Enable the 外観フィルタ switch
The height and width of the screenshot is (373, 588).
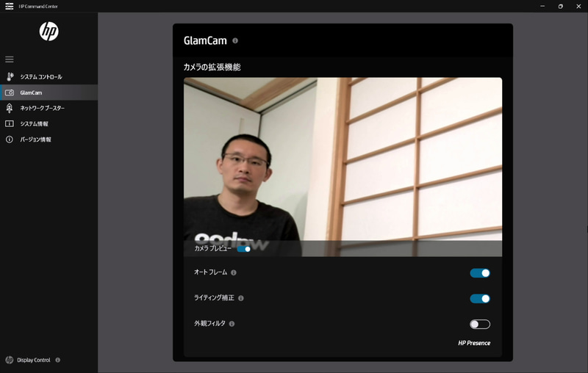tap(480, 324)
